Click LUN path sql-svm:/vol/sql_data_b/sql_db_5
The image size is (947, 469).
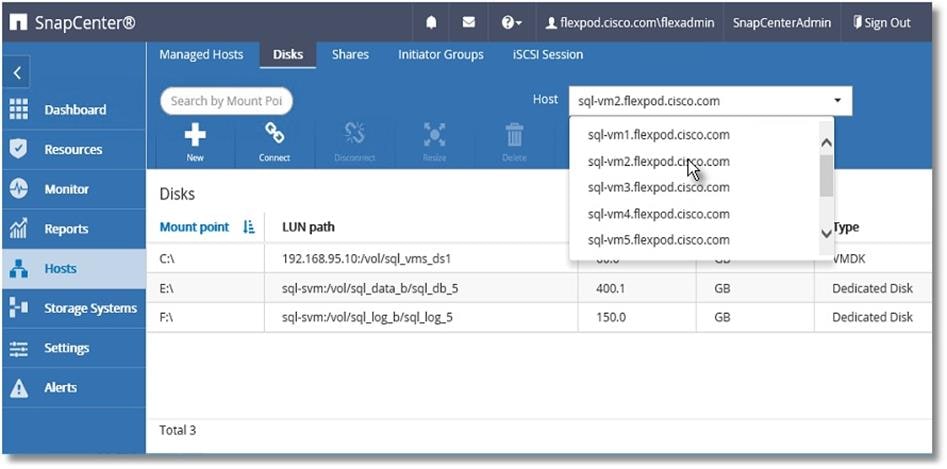(370, 289)
